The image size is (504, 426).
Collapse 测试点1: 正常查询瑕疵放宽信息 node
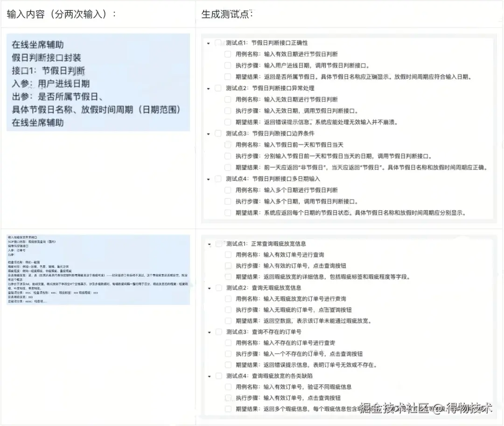tap(209, 244)
